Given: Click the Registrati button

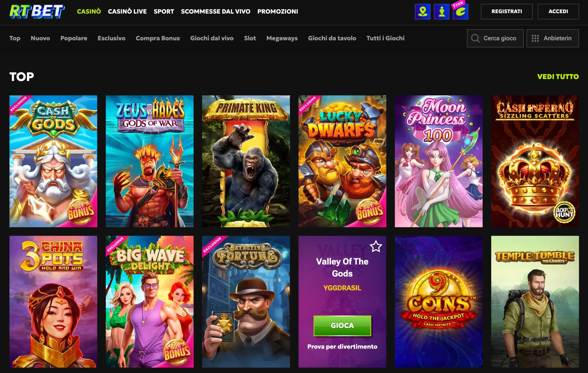Looking at the screenshot, I should (506, 11).
